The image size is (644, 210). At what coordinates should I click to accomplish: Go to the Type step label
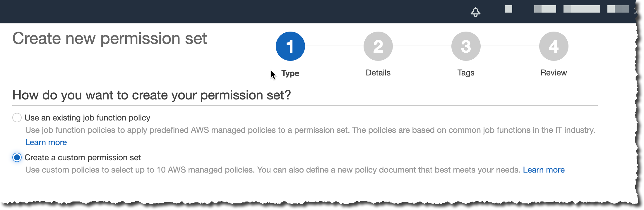coord(290,73)
